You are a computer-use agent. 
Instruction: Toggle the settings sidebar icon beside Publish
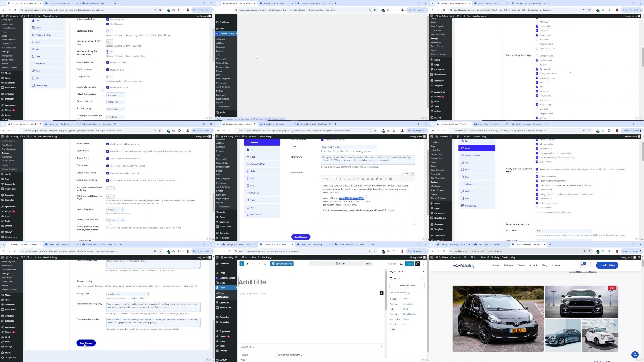click(418, 264)
